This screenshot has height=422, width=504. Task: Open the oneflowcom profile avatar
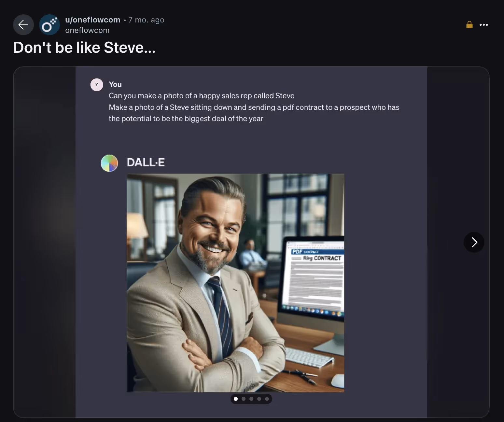point(49,25)
